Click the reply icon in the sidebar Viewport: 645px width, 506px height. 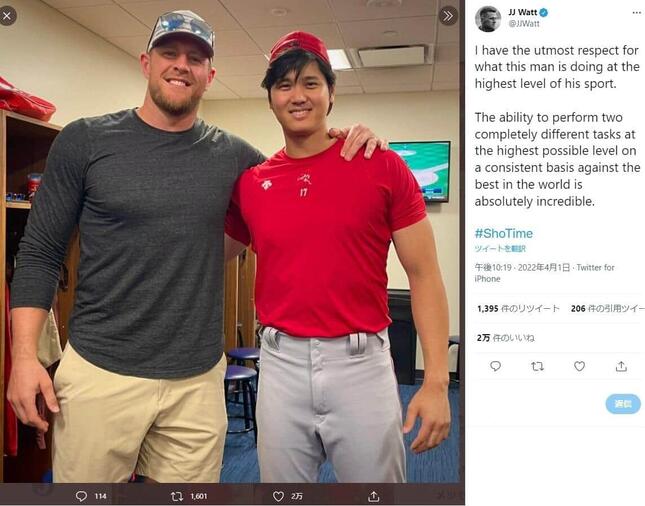point(495,367)
